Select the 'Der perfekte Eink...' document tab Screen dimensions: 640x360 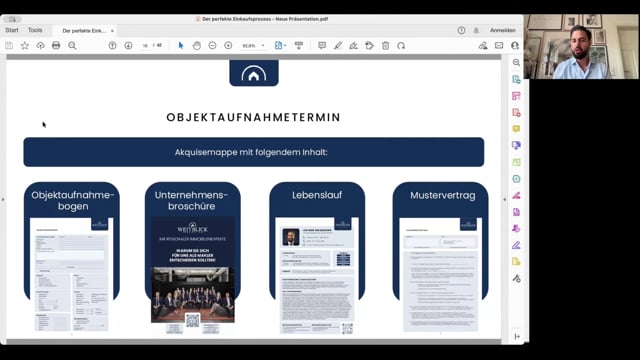click(84, 31)
